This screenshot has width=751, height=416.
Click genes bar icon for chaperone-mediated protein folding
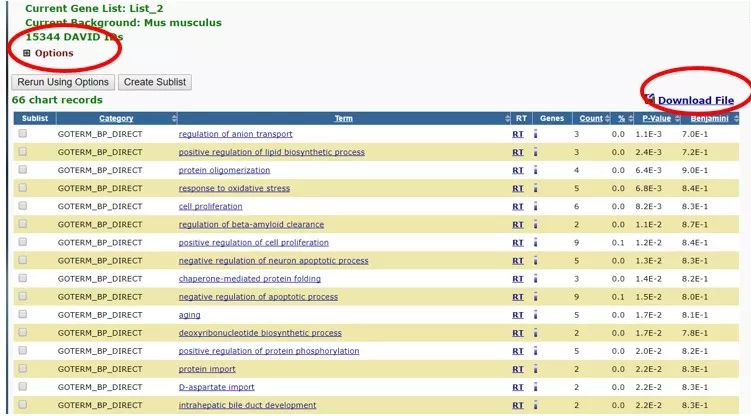point(535,279)
